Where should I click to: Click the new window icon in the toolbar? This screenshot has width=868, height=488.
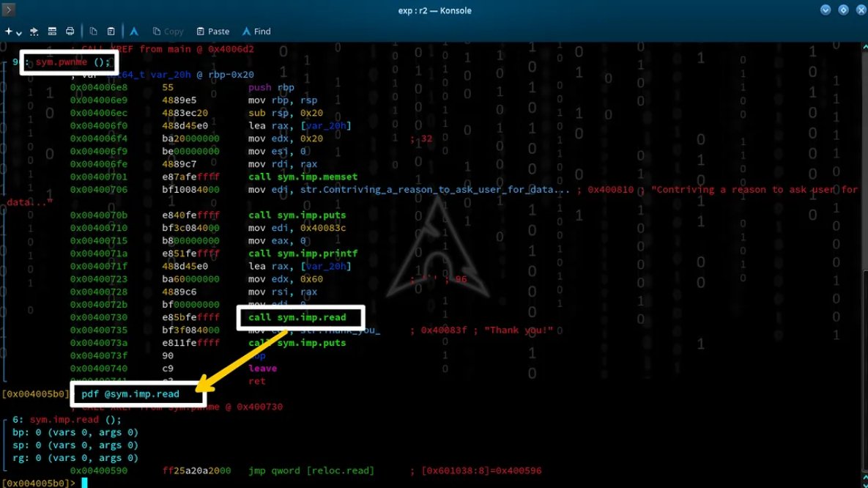[34, 31]
